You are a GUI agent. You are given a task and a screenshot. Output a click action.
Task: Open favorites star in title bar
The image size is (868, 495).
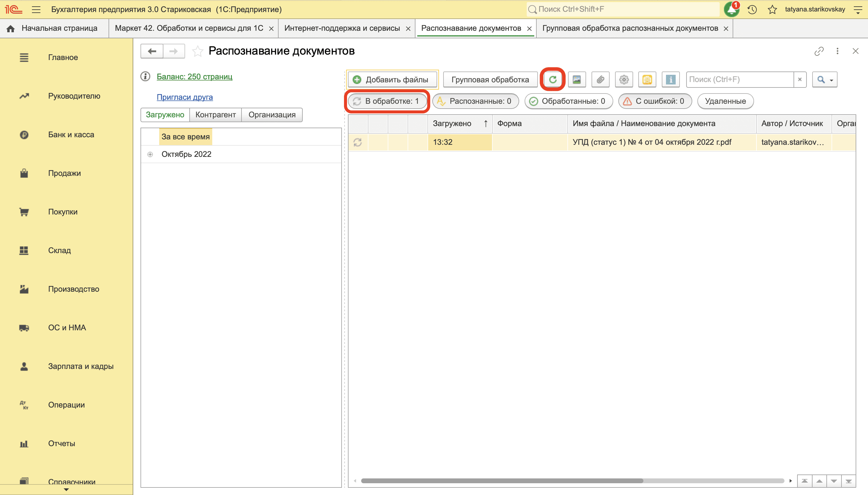point(772,10)
